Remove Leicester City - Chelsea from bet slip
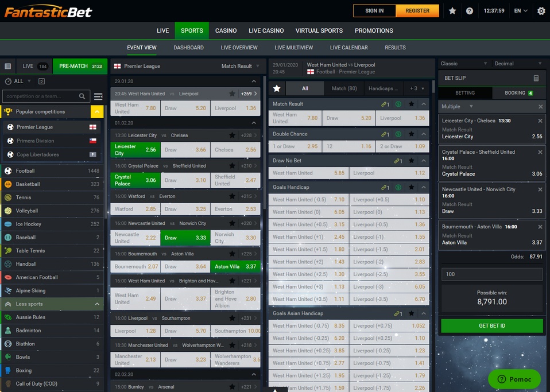Image resolution: width=550 pixels, height=392 pixels. [x=540, y=121]
